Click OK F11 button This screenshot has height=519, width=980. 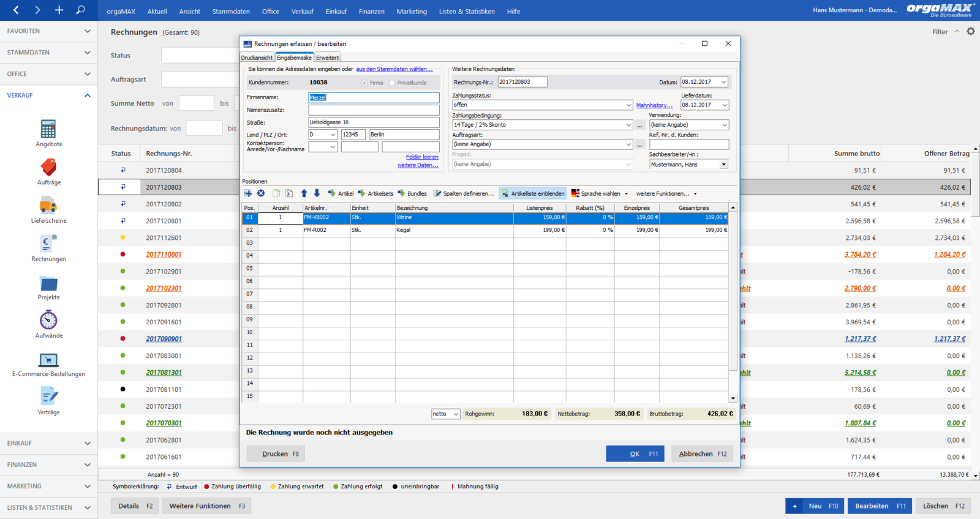635,454
